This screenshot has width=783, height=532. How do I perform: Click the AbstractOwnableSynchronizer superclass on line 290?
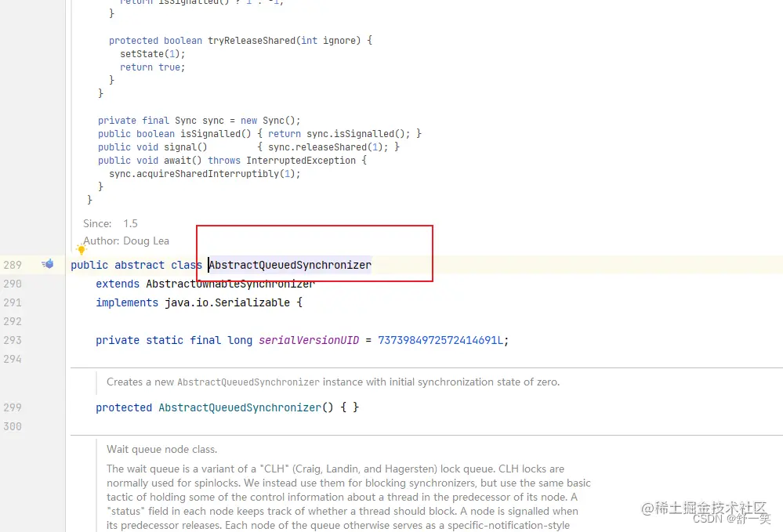230,284
